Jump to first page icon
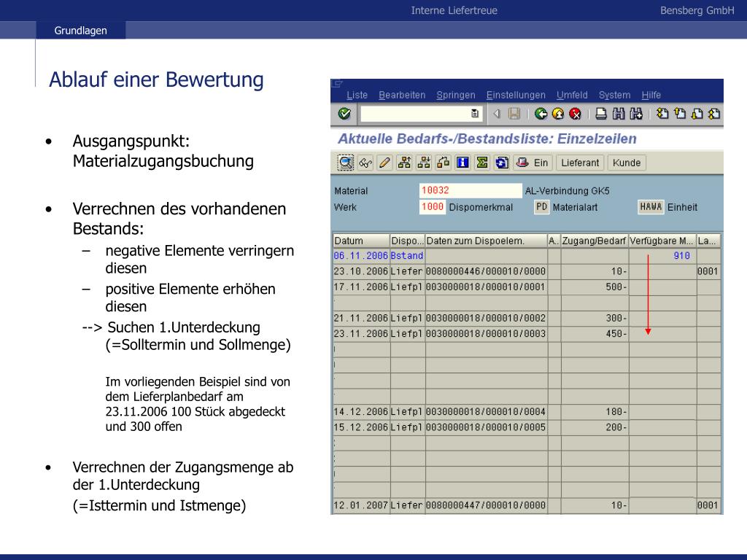Viewport: 747px width, 560px height. point(662,114)
